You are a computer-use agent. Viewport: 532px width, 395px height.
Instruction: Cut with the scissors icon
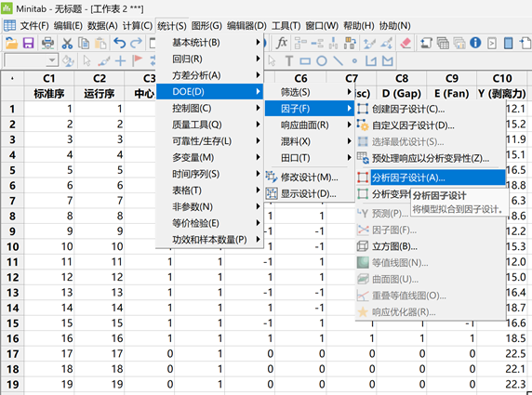pos(67,43)
